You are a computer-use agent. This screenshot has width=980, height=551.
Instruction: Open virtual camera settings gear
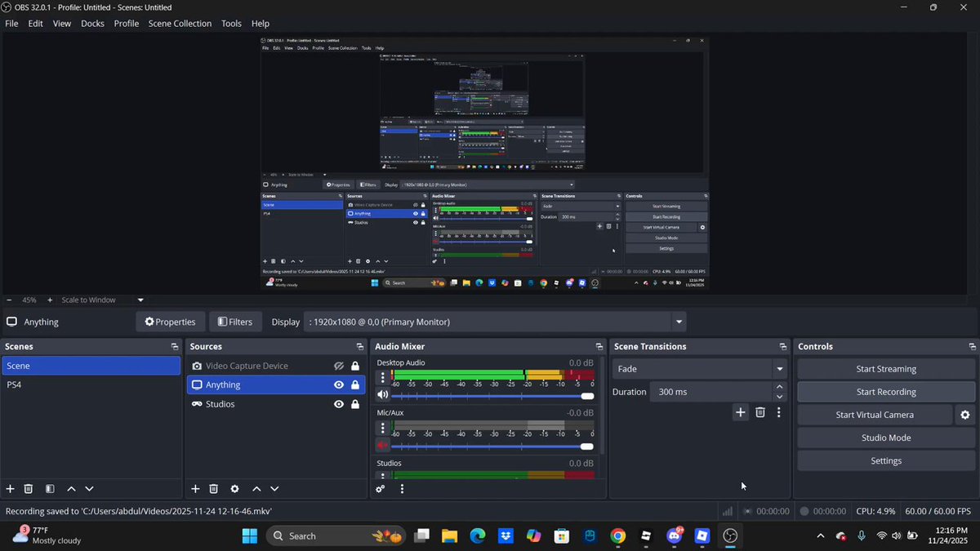click(x=965, y=415)
